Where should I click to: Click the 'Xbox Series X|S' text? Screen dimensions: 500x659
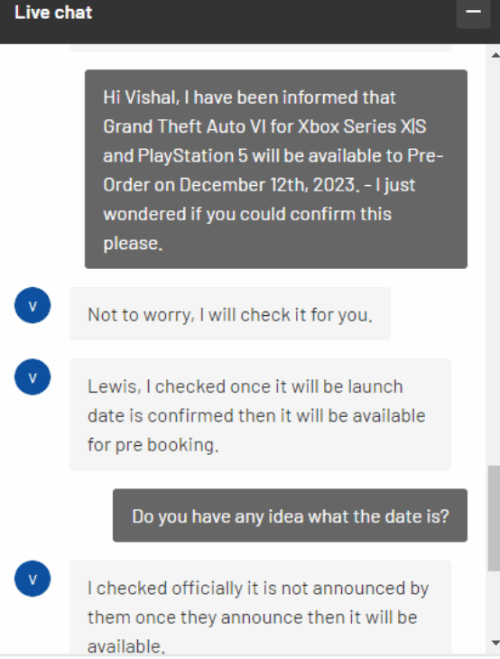coord(362,127)
